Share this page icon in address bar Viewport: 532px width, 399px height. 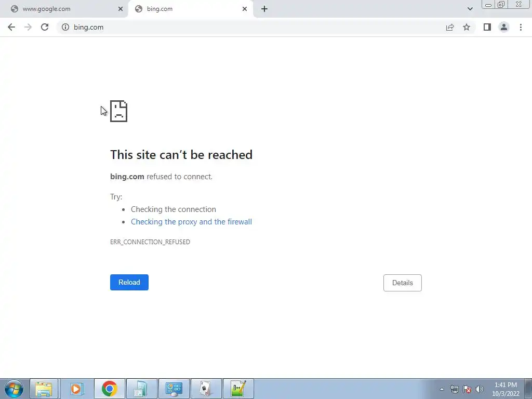point(450,27)
